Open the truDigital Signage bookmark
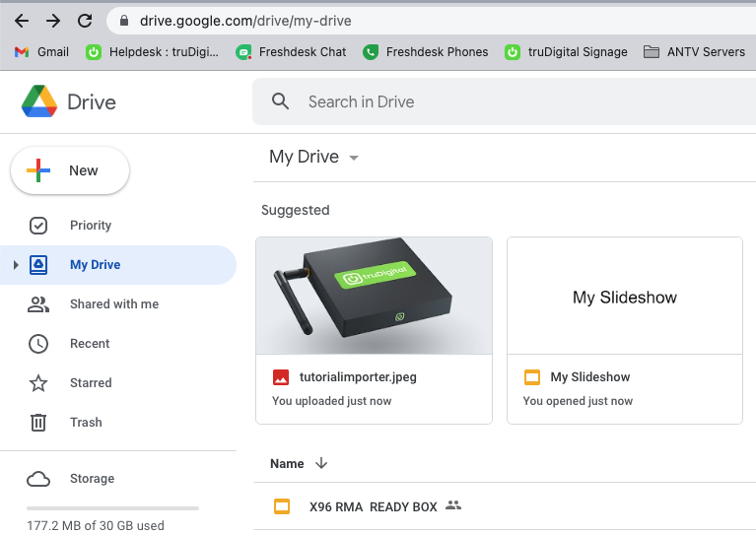 point(566,52)
